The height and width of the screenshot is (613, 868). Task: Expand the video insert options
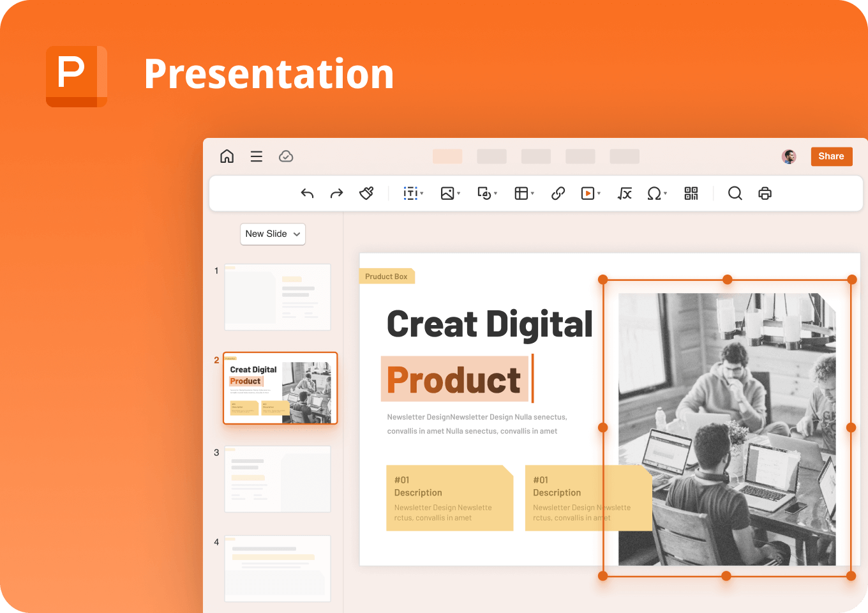coord(598,193)
